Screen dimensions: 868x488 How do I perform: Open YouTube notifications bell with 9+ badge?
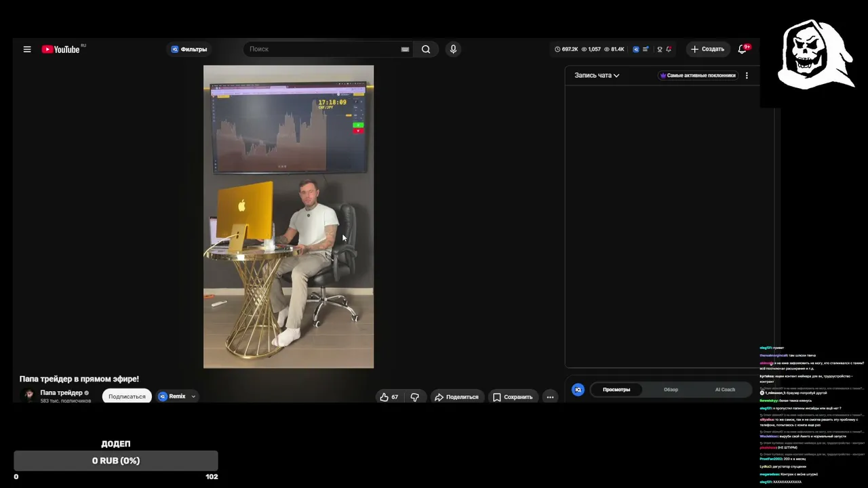[743, 49]
